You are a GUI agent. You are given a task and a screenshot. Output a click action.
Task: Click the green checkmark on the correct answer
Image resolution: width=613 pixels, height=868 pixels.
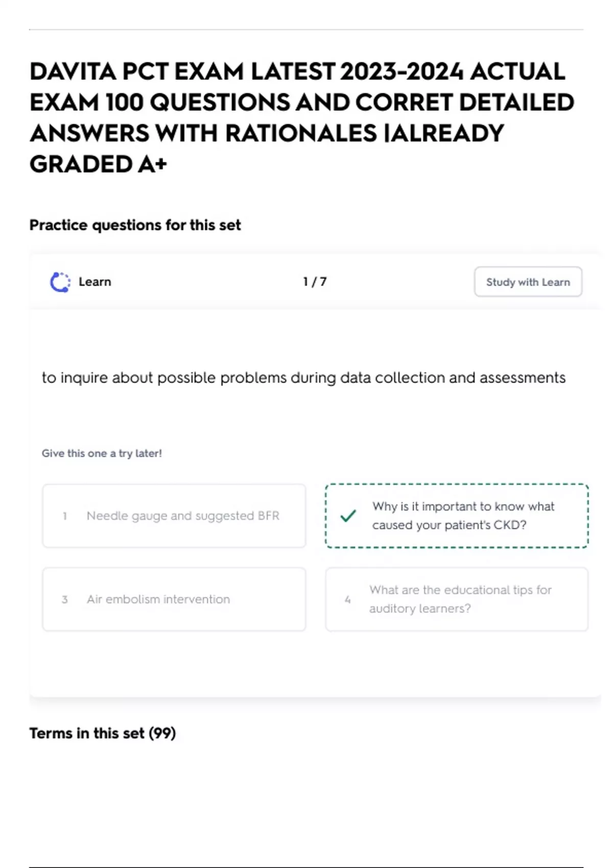click(348, 516)
